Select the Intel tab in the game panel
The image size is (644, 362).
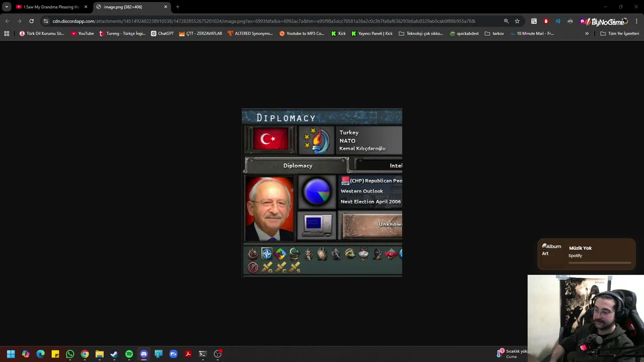coord(378,165)
